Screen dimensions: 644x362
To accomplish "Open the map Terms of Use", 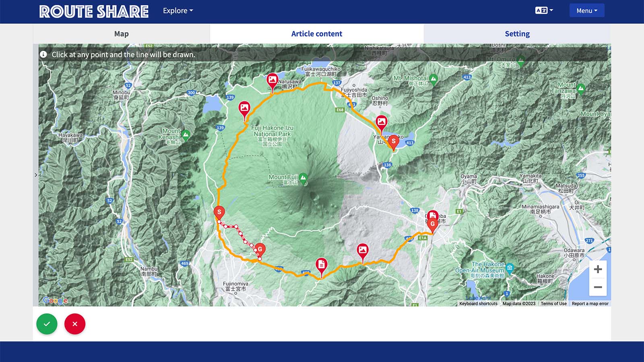I will pos(553,304).
